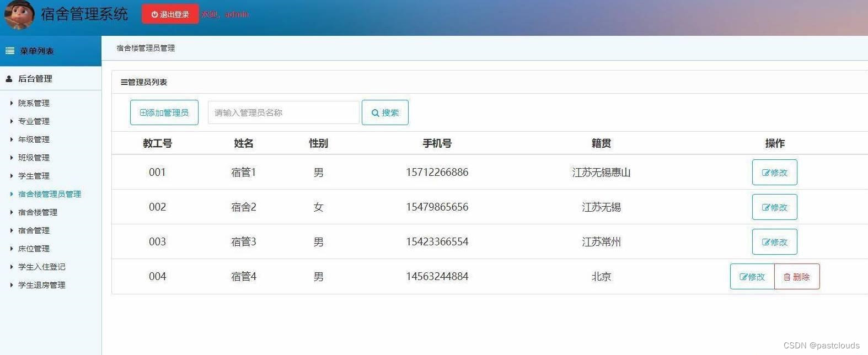Click staff number cell 001
This screenshot has width=868, height=355.
pyautogui.click(x=157, y=173)
